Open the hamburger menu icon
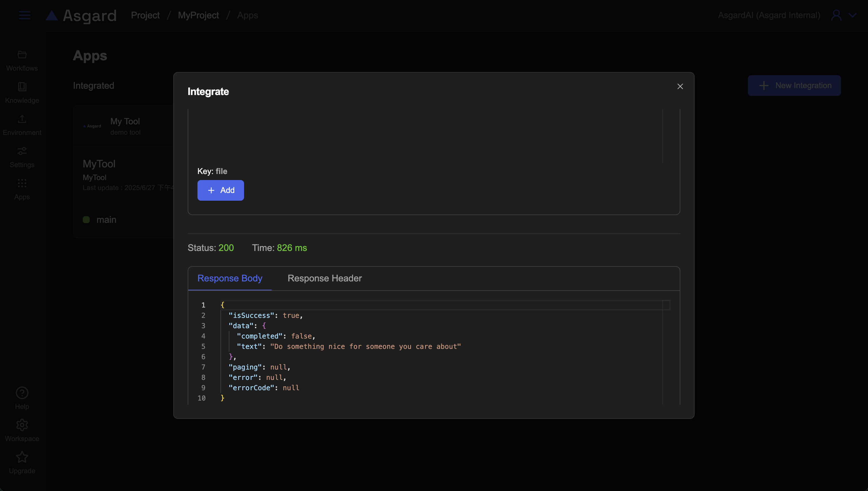The height and width of the screenshot is (491, 868). [x=24, y=15]
